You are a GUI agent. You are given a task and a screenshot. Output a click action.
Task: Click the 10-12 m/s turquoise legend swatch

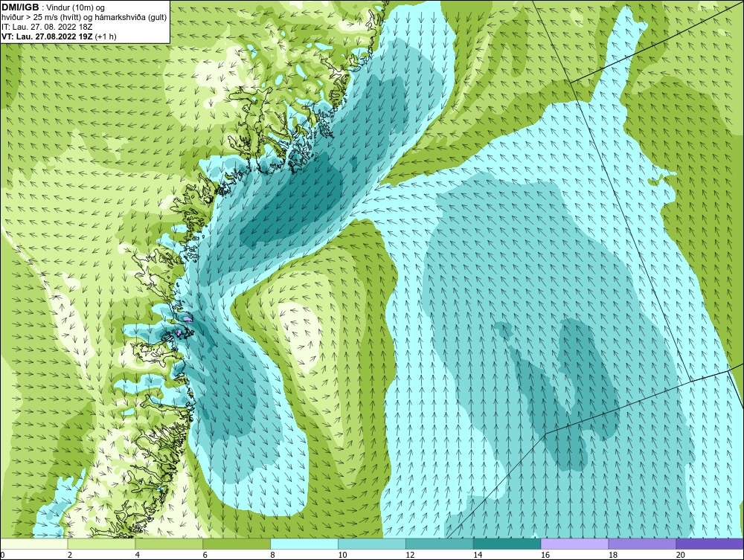pyautogui.click(x=372, y=544)
